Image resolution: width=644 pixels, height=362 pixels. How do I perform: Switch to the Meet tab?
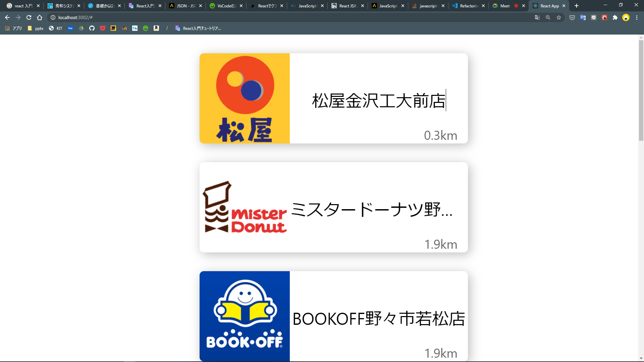504,6
